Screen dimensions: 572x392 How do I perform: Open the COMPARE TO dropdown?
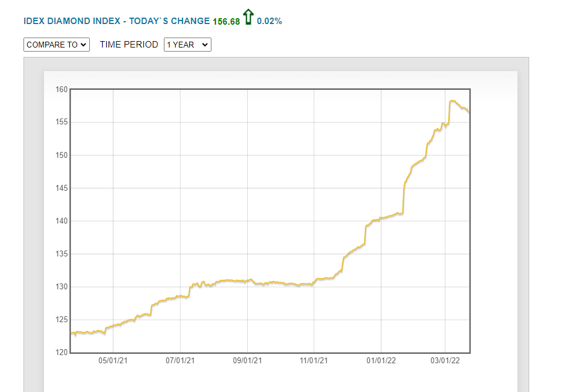coord(56,45)
